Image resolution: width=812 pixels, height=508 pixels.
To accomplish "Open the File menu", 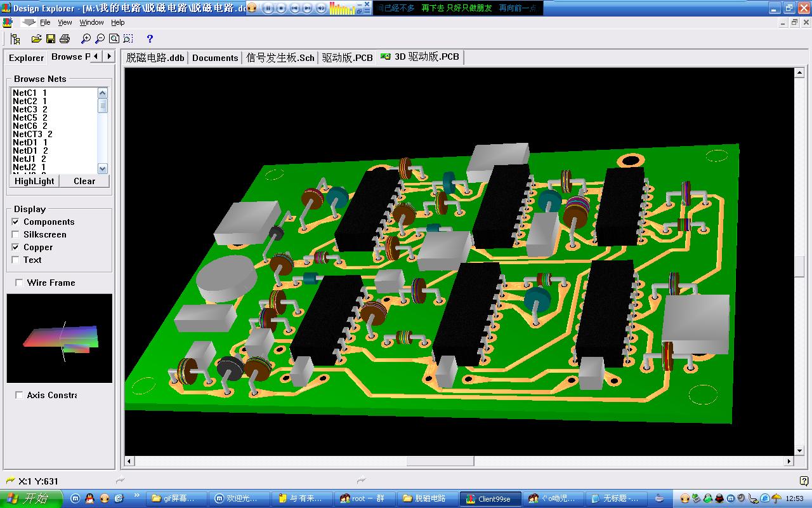I will pos(45,22).
